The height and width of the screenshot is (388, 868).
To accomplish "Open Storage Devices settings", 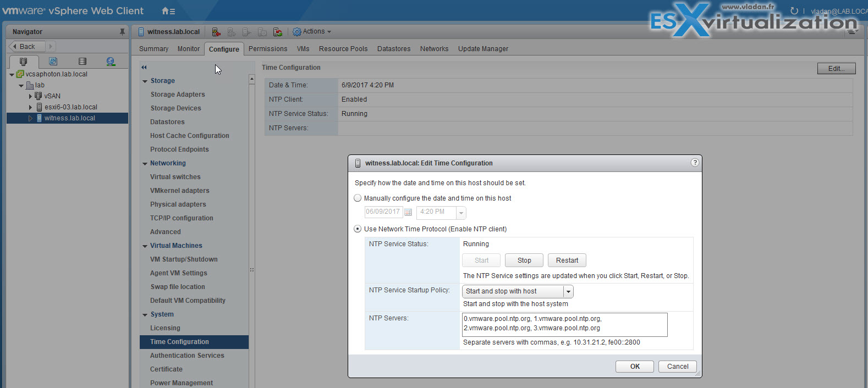I will (x=176, y=108).
